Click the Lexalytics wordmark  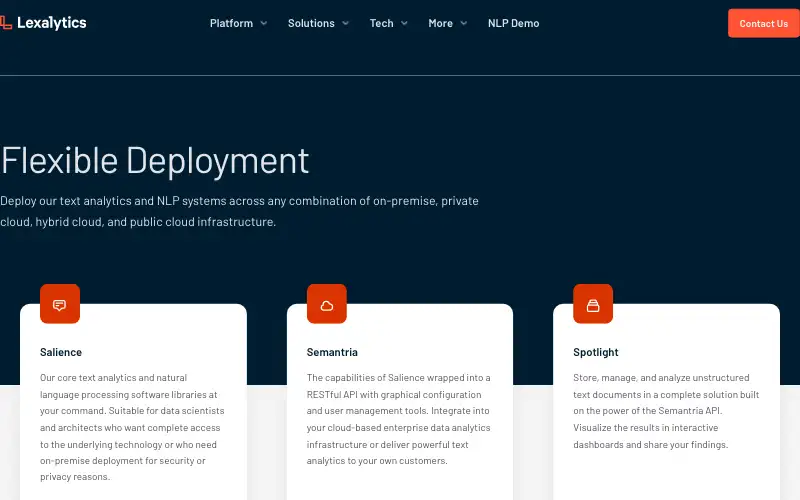pyautogui.click(x=52, y=23)
